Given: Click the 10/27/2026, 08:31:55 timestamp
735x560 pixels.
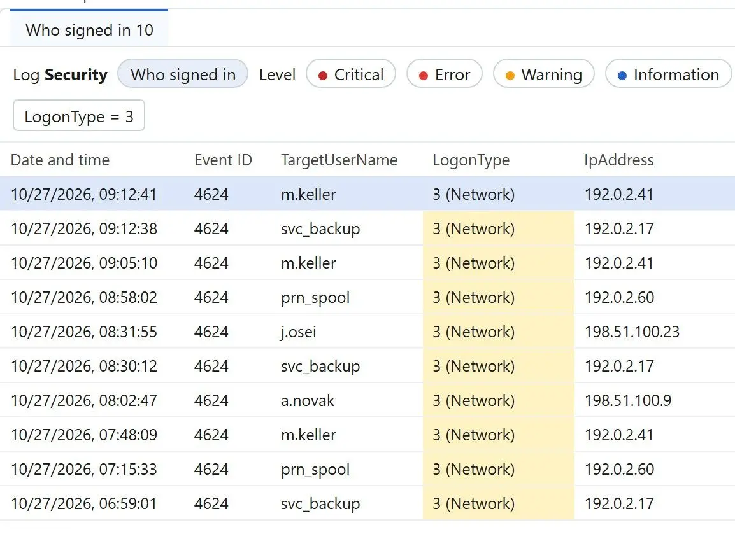Looking at the screenshot, I should [x=84, y=332].
